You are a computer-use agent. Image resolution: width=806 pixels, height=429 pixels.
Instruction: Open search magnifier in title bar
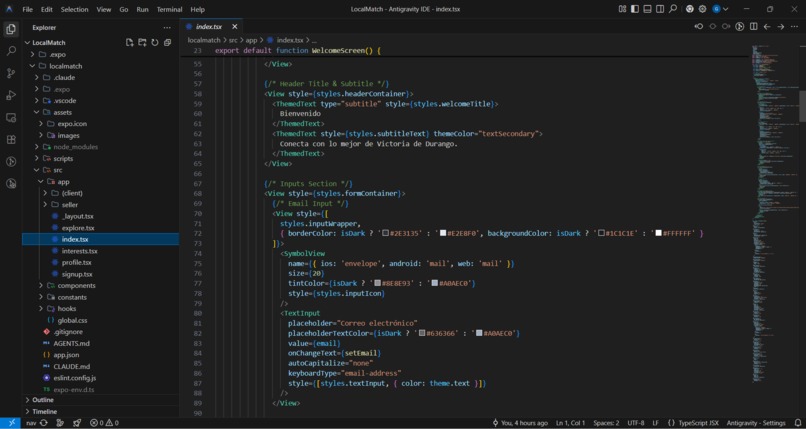(673, 9)
